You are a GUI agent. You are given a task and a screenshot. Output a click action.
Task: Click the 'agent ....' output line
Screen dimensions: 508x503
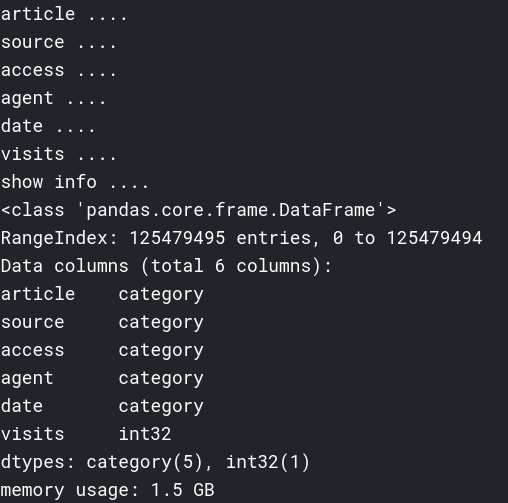point(53,99)
